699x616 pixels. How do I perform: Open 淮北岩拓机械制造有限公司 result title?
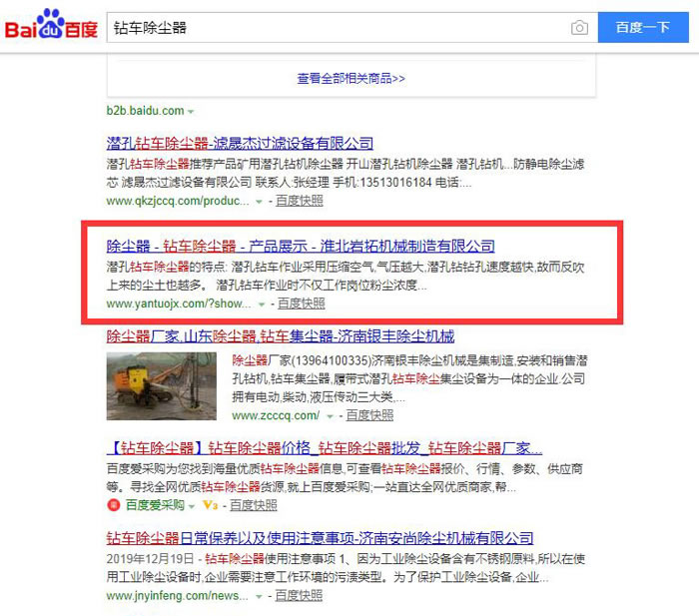(x=301, y=246)
